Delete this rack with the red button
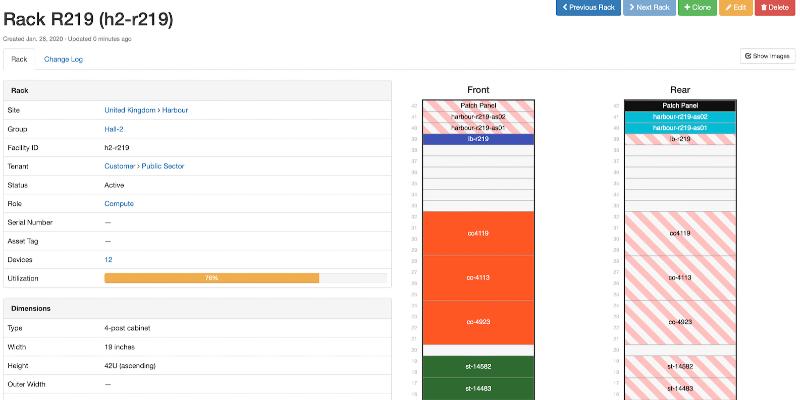Screen dimensions: 800x400 (775, 8)
